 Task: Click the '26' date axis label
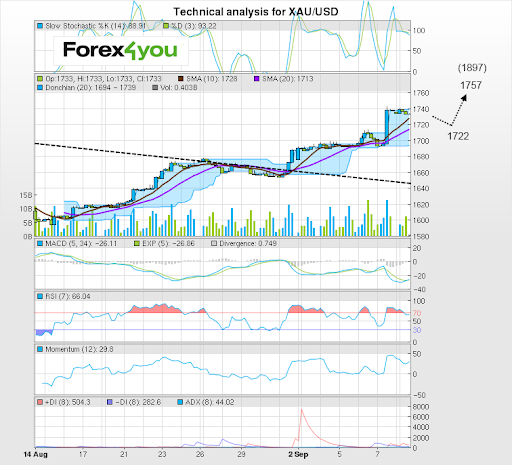point(200,454)
